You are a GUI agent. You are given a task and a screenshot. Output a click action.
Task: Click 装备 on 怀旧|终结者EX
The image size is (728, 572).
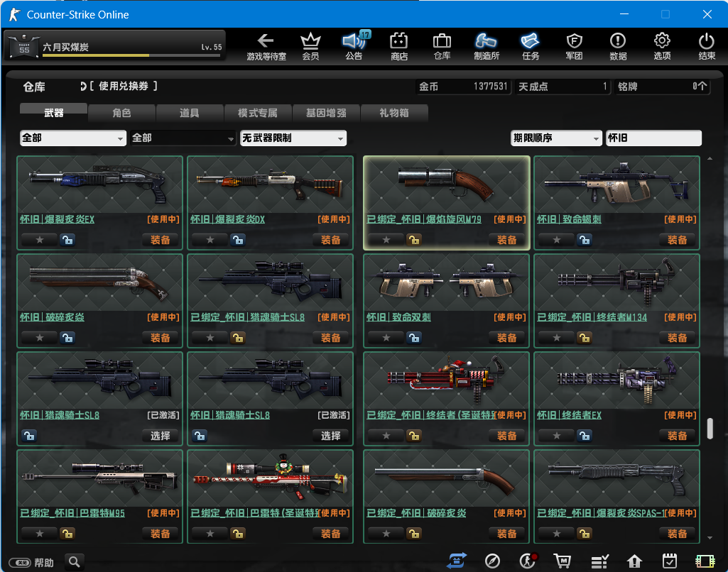coord(677,436)
